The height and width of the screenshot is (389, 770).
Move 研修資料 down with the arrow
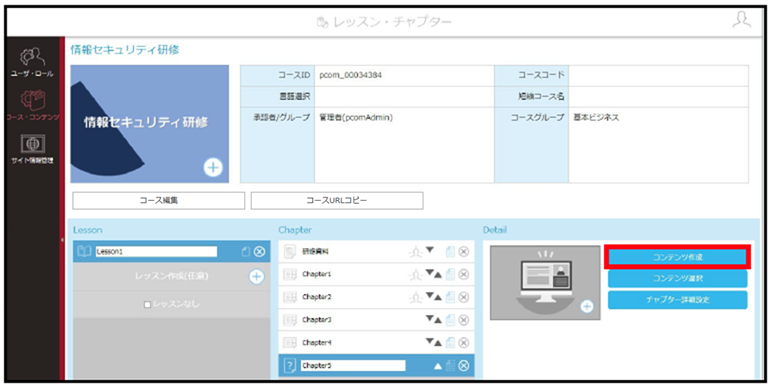click(430, 251)
